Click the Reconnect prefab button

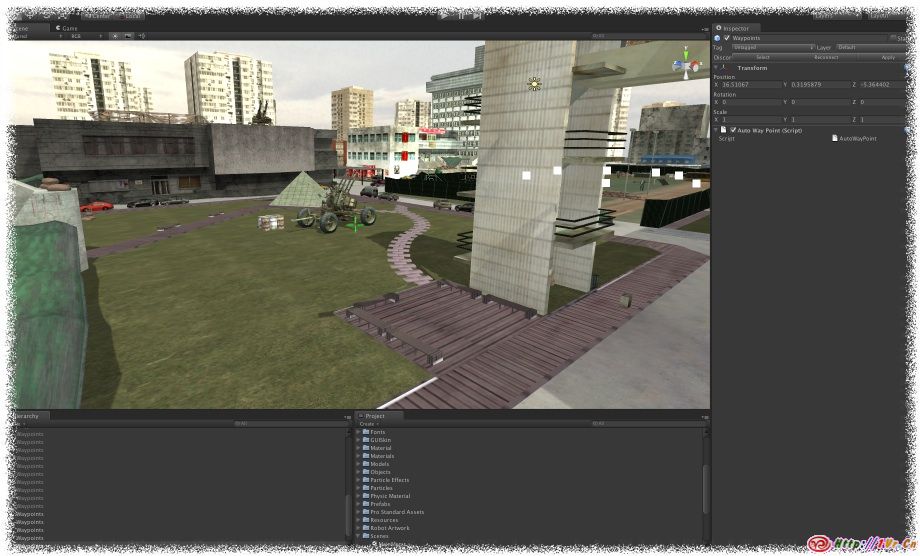coord(825,57)
